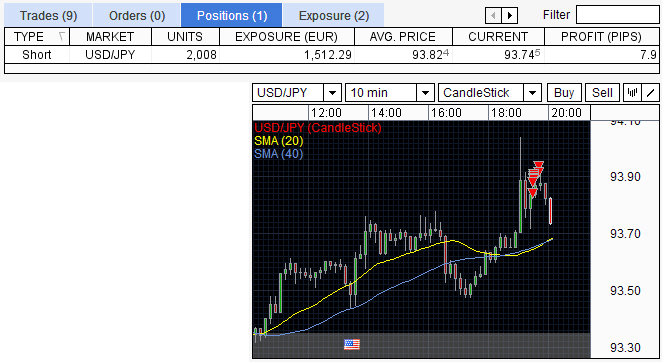Click the 10 min combo box field
The image size is (662, 362).
(390, 93)
